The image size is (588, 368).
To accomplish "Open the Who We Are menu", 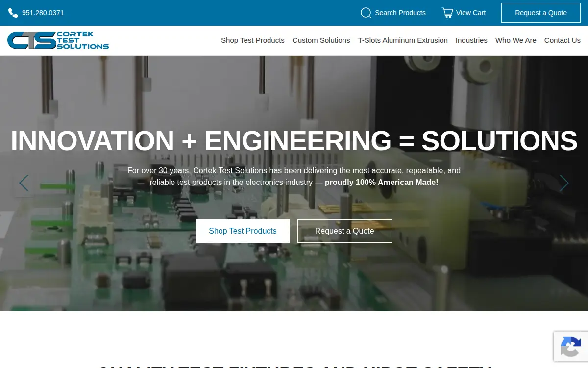I will tap(516, 40).
